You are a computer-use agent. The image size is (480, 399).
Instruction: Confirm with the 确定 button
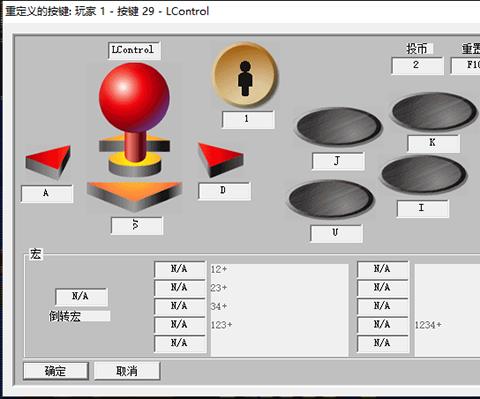pyautogui.click(x=56, y=371)
